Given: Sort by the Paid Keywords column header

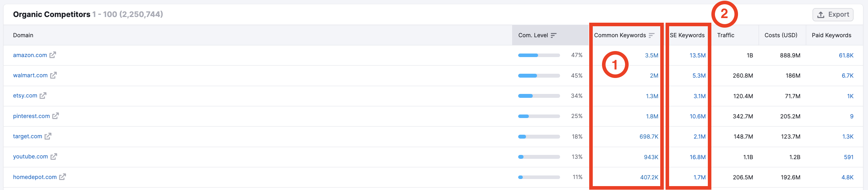Looking at the screenshot, I should 831,35.
